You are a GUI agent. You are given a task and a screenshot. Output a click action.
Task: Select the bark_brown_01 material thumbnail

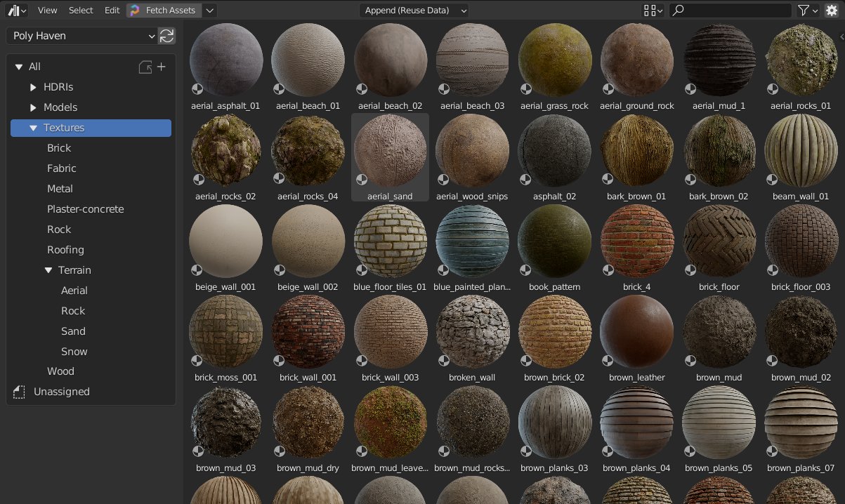point(637,150)
